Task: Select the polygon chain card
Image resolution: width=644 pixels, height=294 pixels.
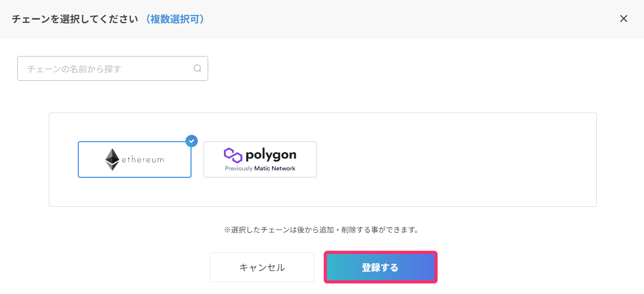Action: (x=260, y=159)
